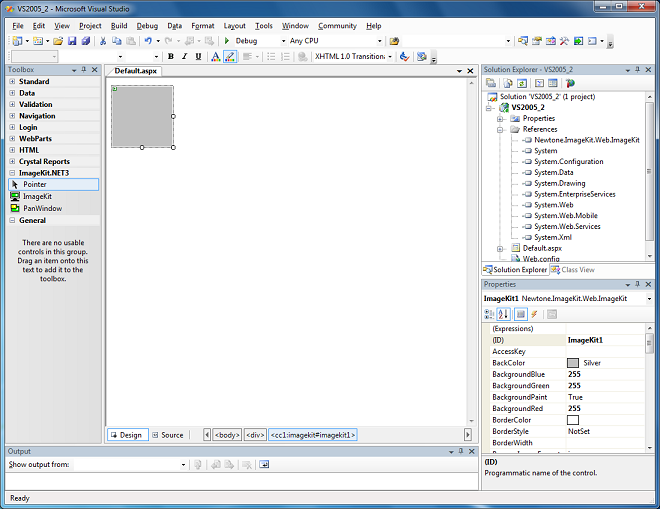The image size is (660, 509).
Task: Click the Alphabetical sort icon in Properties
Action: [503, 314]
